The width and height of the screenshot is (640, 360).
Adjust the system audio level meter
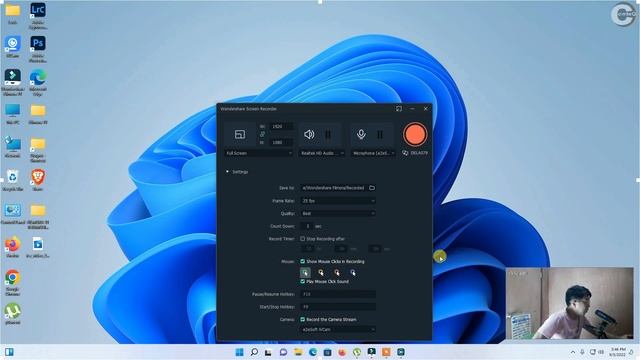328,134
